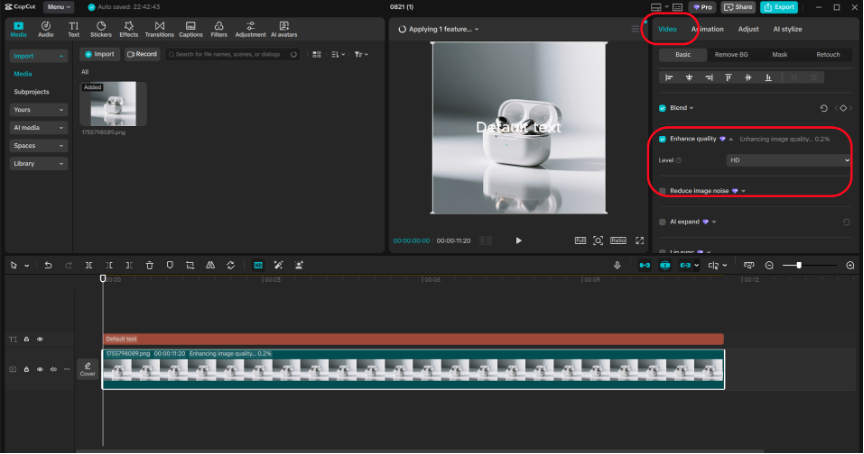Open the Filters panel
This screenshot has width=864, height=454.
pyautogui.click(x=218, y=29)
